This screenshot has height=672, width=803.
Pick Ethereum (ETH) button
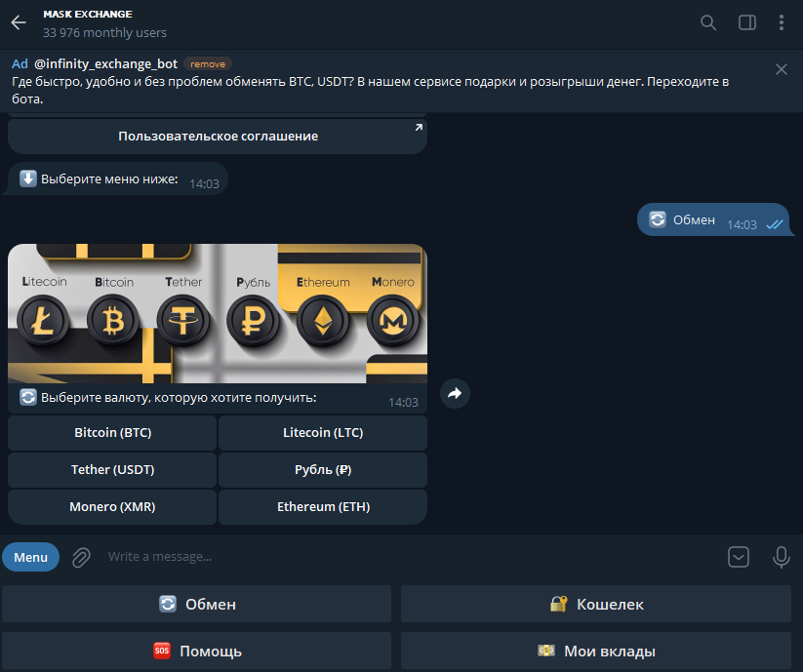click(323, 507)
